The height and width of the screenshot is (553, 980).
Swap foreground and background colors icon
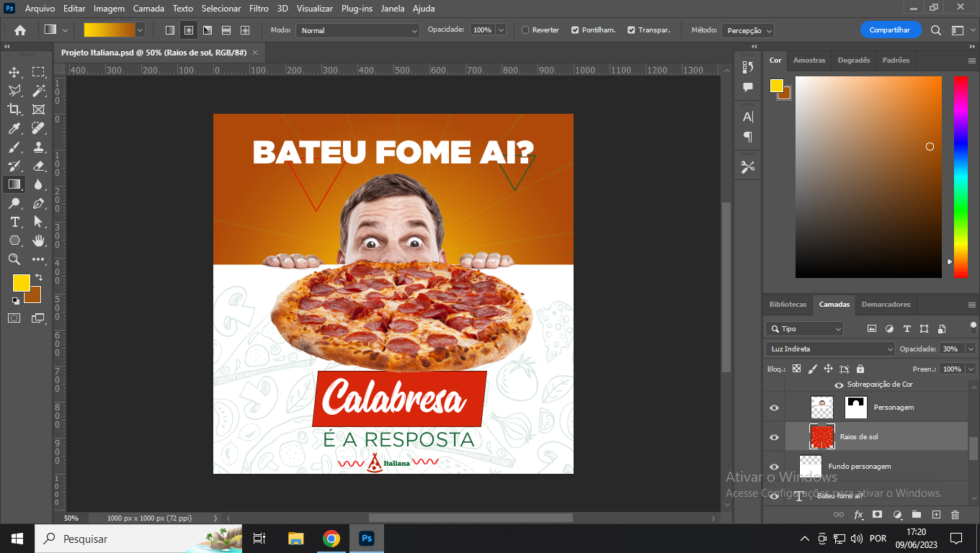tap(38, 277)
